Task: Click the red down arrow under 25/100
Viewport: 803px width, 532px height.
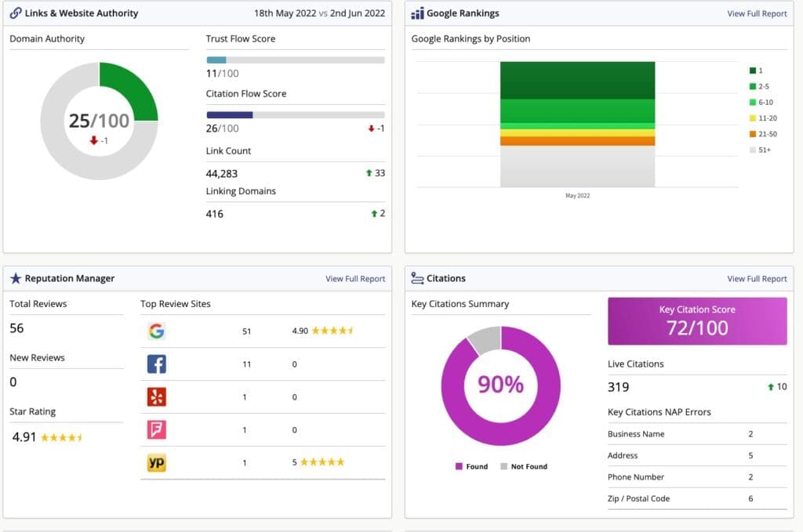Action: click(94, 140)
